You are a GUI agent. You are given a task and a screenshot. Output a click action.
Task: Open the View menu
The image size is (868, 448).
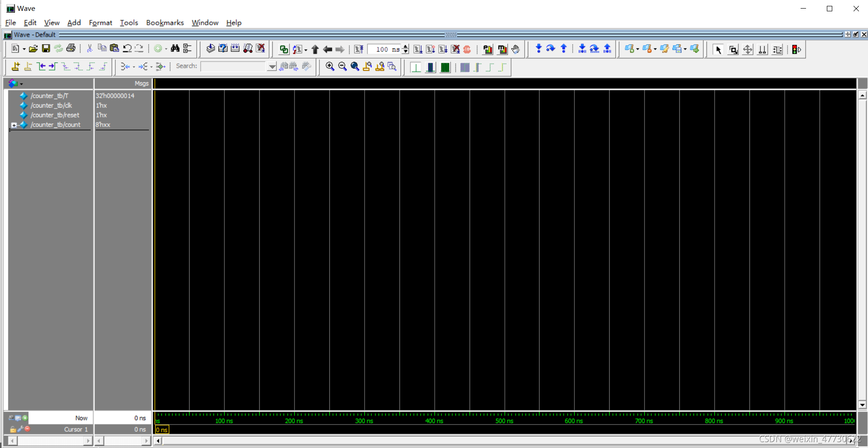tap(52, 23)
